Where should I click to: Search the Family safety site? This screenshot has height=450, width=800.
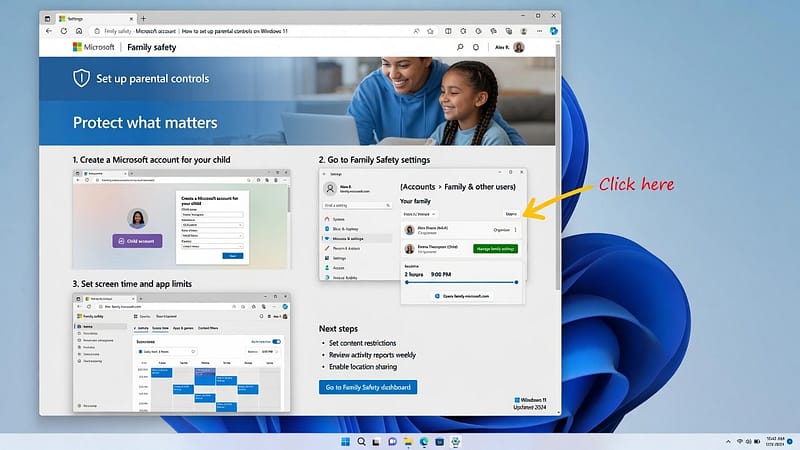460,47
